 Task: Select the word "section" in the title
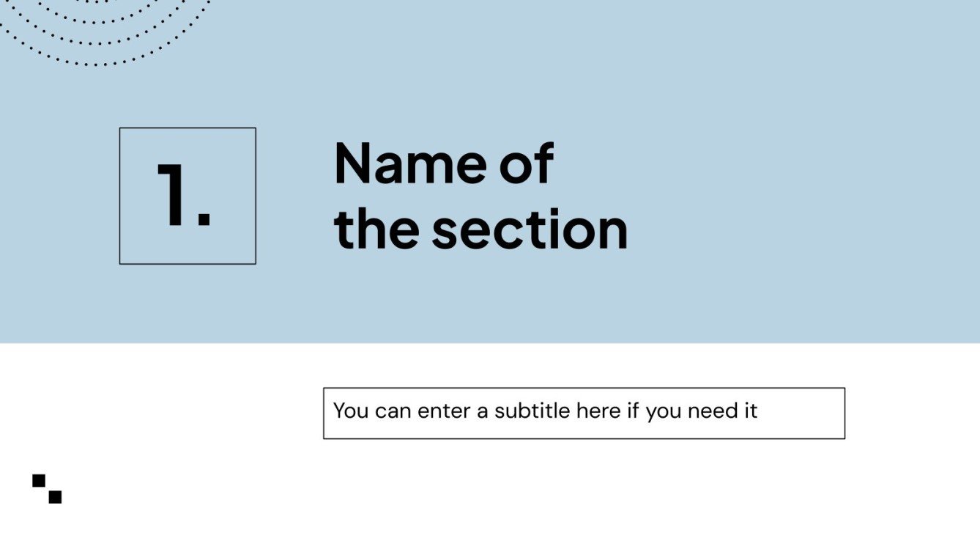(529, 229)
